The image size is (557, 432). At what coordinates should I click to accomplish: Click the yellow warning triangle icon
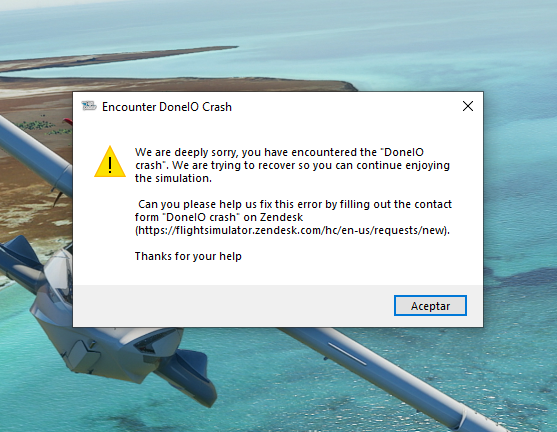[110, 161]
